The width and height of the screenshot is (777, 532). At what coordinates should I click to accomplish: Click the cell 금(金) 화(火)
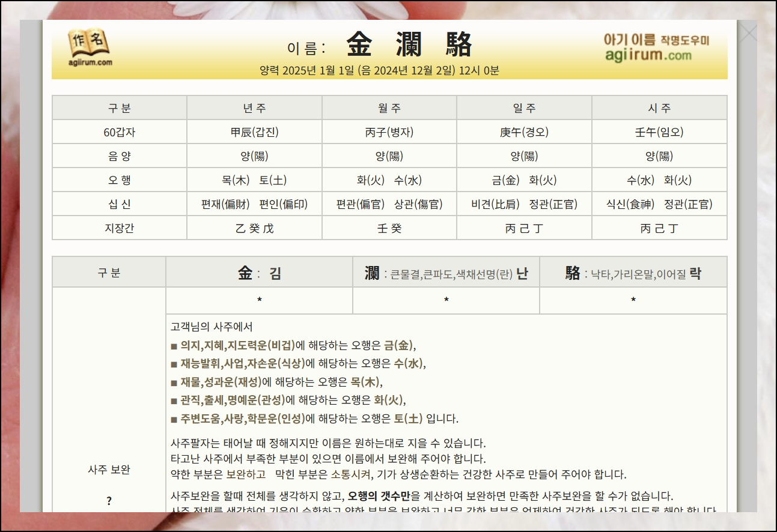coord(525,180)
